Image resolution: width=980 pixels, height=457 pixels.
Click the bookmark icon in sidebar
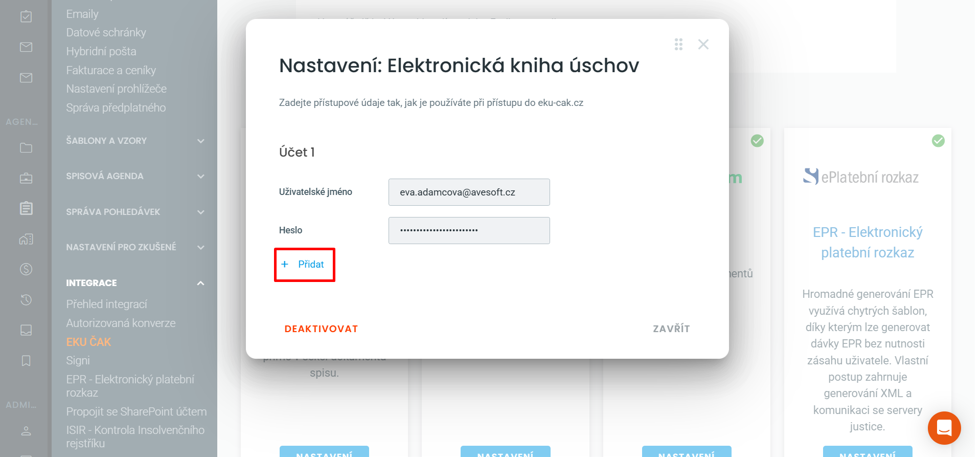point(26,361)
